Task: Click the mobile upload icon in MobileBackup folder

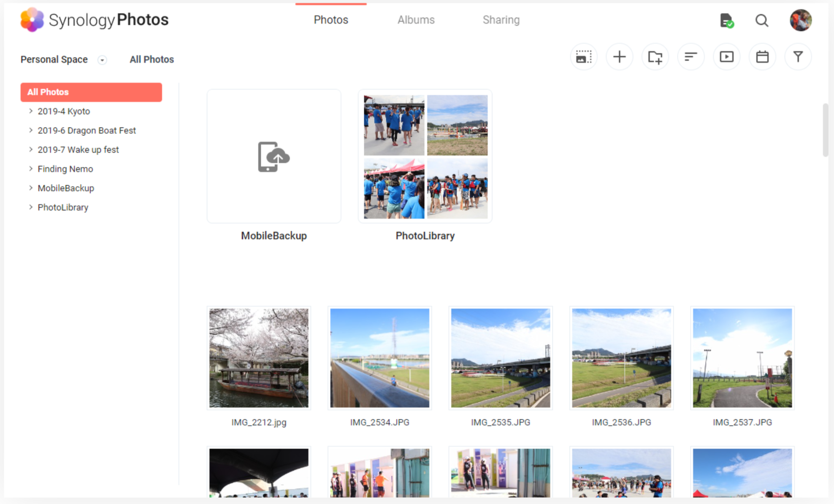Action: click(274, 157)
